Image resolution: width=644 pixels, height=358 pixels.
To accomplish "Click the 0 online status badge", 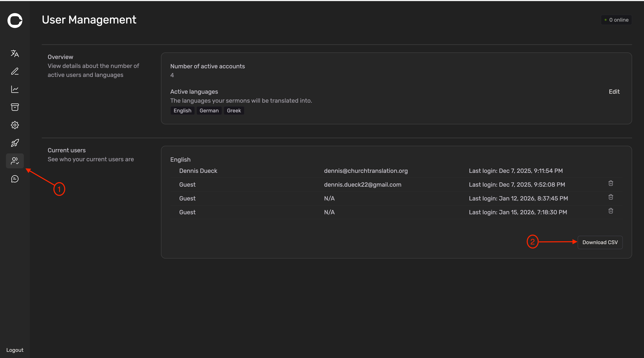I will click(616, 20).
